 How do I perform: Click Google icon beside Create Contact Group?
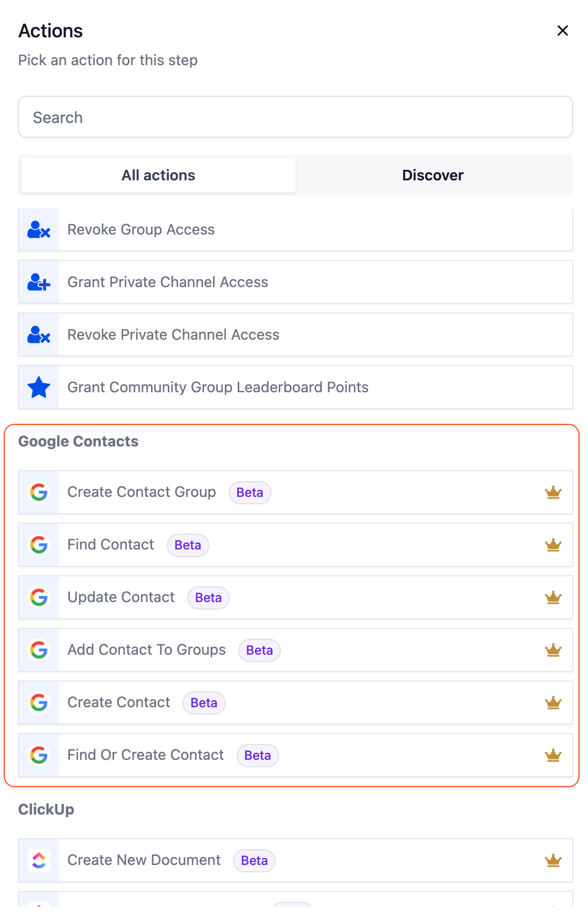tap(39, 493)
